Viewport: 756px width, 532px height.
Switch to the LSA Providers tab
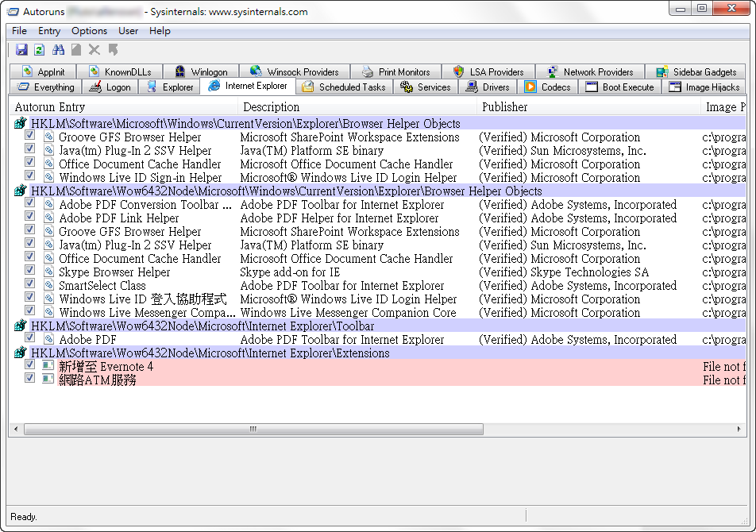coord(488,71)
